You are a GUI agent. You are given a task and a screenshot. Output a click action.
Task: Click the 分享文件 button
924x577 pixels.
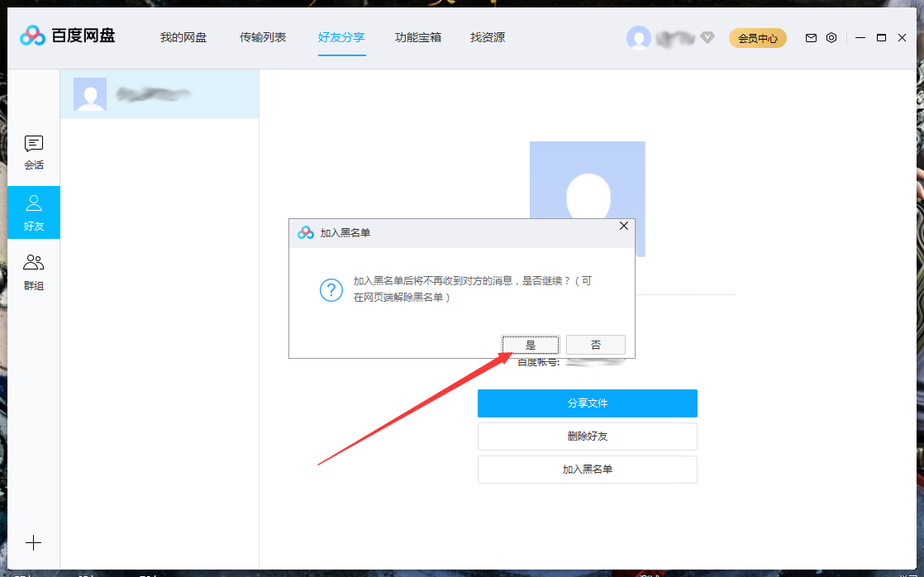587,403
